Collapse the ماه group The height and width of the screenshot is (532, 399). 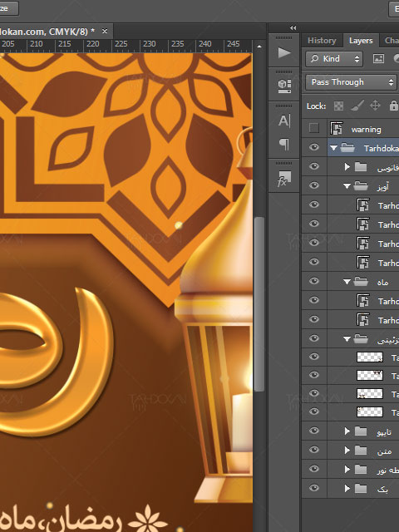click(347, 282)
